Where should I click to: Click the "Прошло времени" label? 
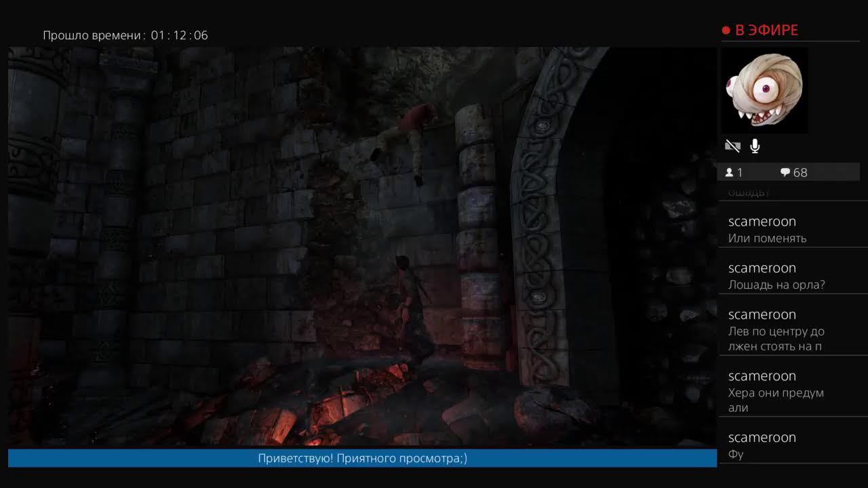[x=94, y=35]
